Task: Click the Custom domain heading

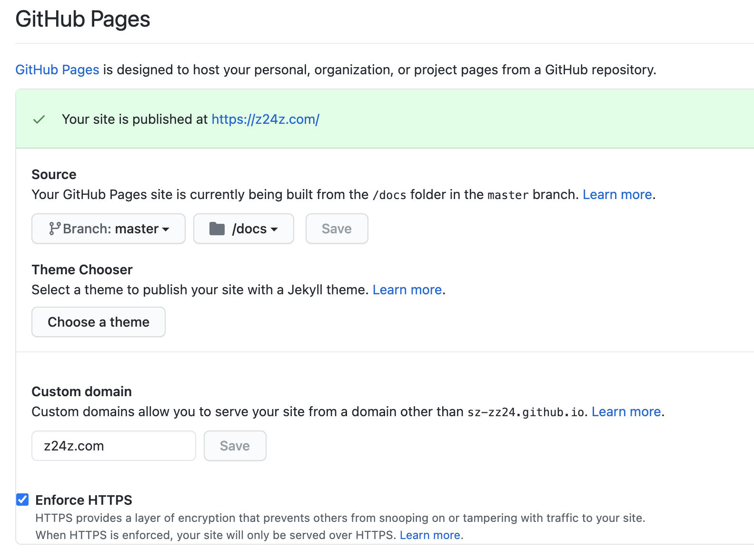Action: coord(81,391)
